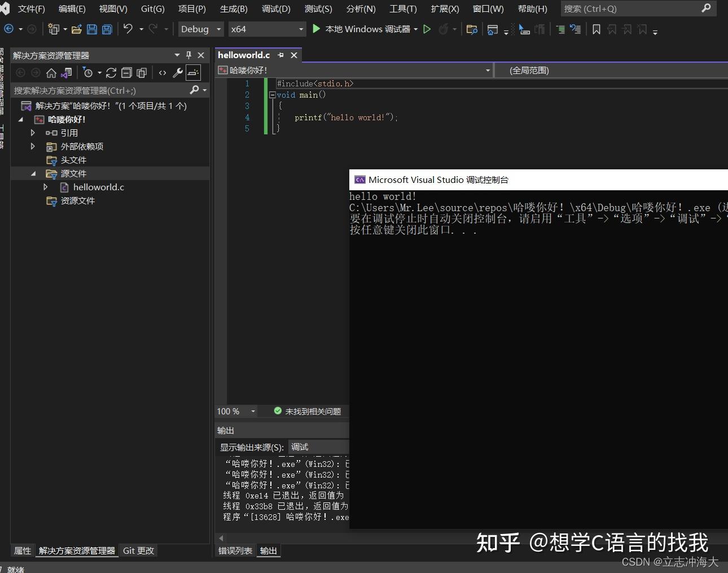728x573 pixels.
Task: Click the Refresh icon in 解决方案资源管理器
Action: (x=112, y=73)
